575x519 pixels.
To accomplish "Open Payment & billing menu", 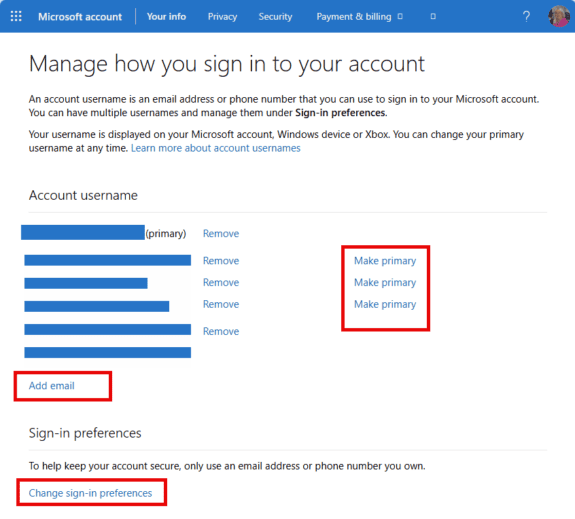I will click(x=359, y=17).
